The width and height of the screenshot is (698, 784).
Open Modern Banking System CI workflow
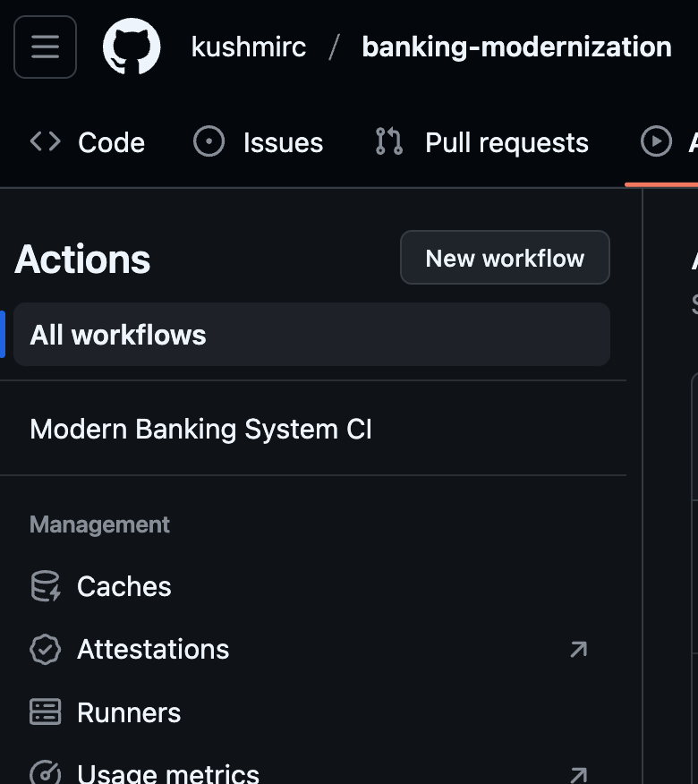click(312, 429)
